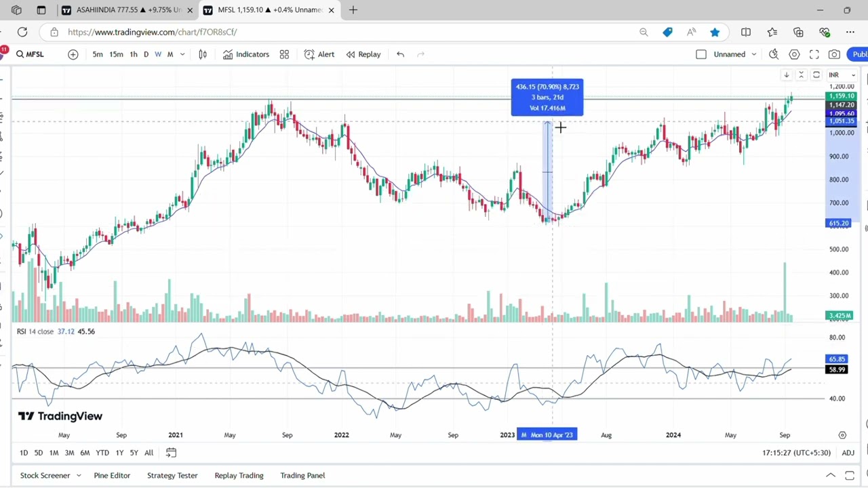Select the daily D timeframe
This screenshot has height=488, width=868.
pyautogui.click(x=146, y=54)
